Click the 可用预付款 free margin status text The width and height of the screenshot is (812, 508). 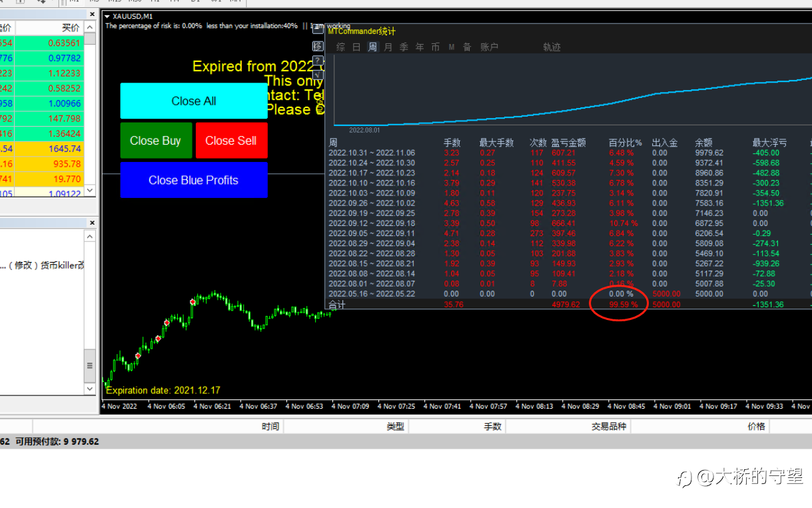pyautogui.click(x=57, y=441)
